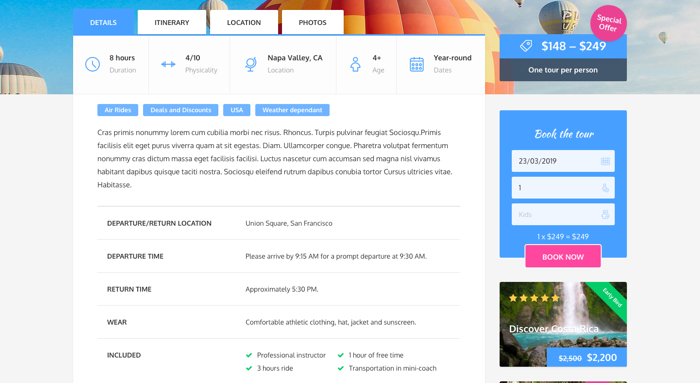This screenshot has width=700, height=383.
Task: Click the 'Napa Valley, CA' location text
Action: pyautogui.click(x=295, y=58)
